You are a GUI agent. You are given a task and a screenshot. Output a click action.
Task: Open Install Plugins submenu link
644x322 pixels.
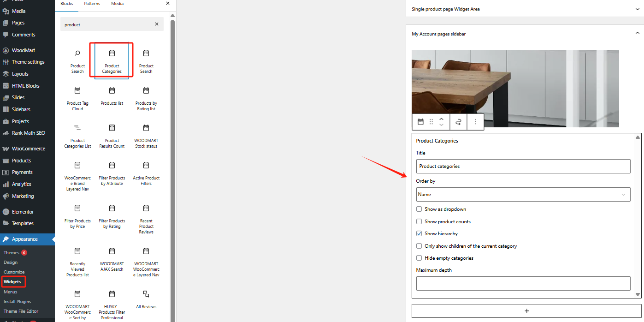tap(18, 301)
